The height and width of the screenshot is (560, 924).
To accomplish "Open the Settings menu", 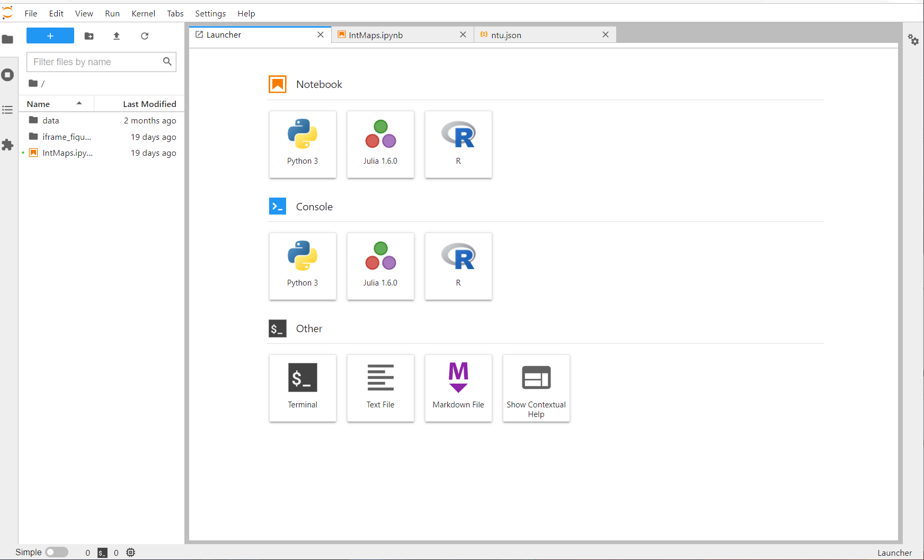I will coord(210,13).
